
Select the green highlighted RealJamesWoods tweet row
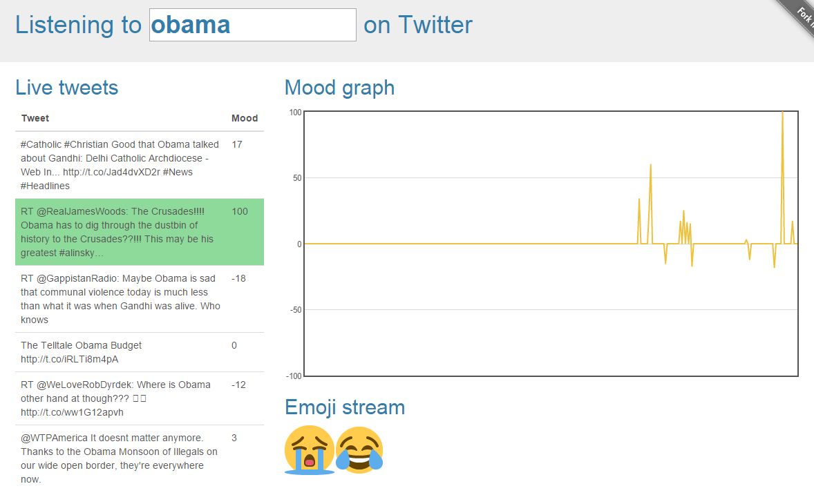coord(140,232)
